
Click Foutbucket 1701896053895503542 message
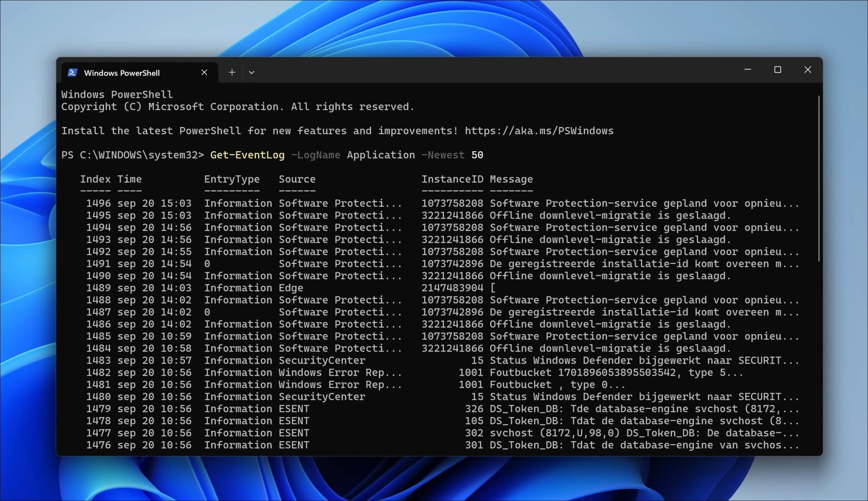616,373
